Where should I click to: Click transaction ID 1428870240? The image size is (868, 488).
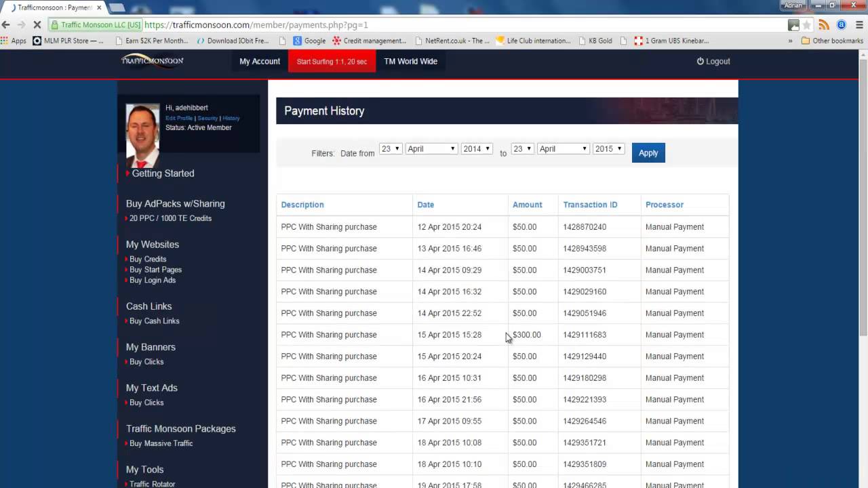pos(585,227)
